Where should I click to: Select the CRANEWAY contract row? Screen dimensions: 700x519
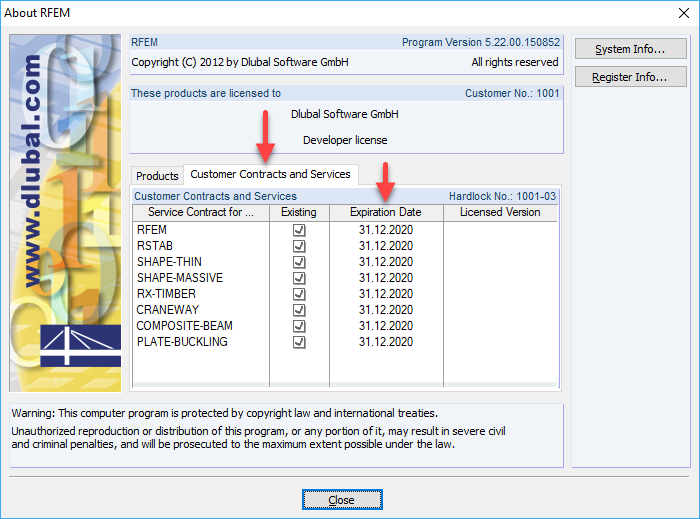(x=345, y=310)
